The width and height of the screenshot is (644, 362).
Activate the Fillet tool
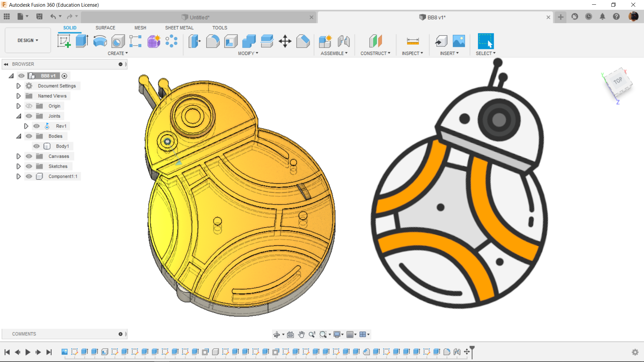tap(213, 41)
